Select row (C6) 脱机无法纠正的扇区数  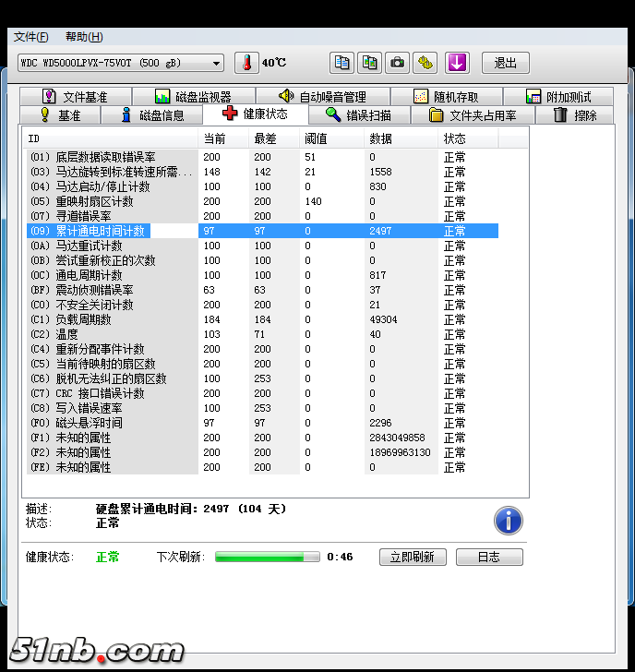coord(262,378)
